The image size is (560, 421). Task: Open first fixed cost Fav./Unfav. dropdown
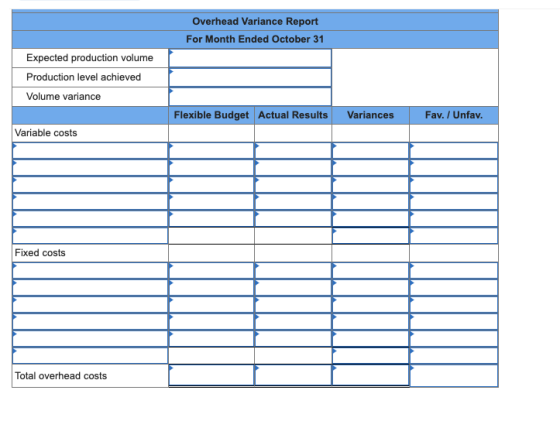click(x=454, y=270)
